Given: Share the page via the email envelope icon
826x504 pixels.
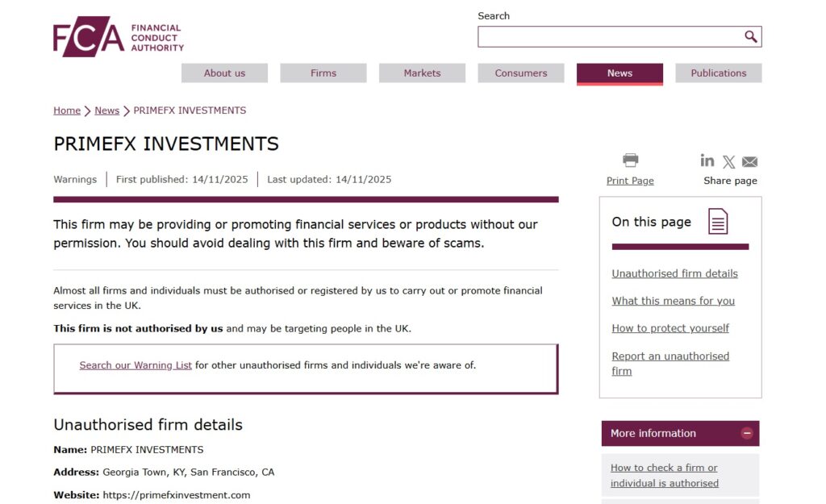Looking at the screenshot, I should point(749,160).
